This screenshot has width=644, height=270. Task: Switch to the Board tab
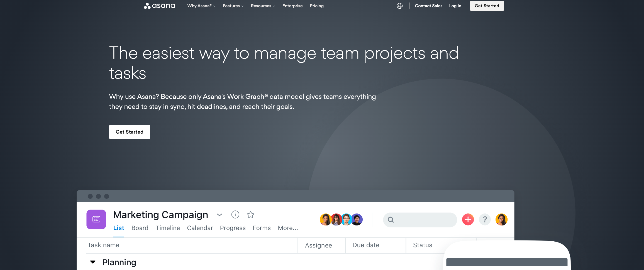tap(140, 228)
